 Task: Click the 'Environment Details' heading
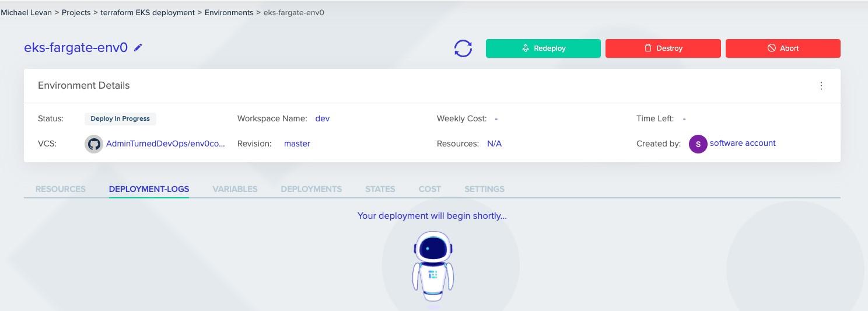coord(84,85)
